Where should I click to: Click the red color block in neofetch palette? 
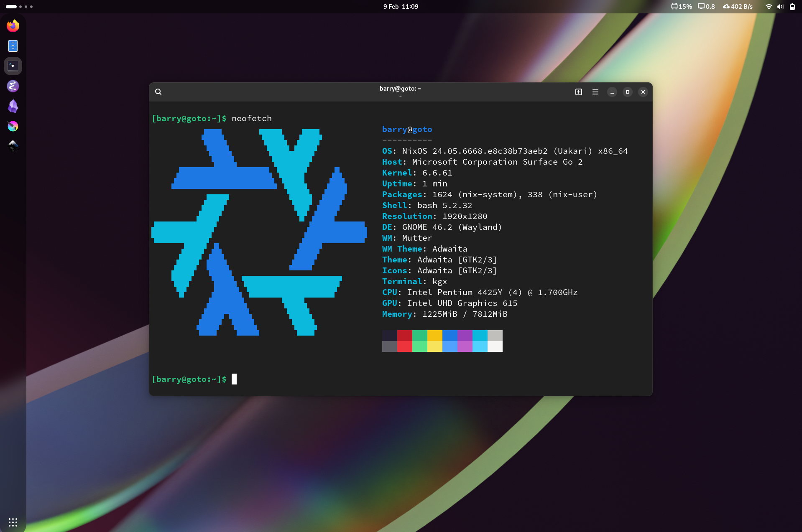[404, 336]
